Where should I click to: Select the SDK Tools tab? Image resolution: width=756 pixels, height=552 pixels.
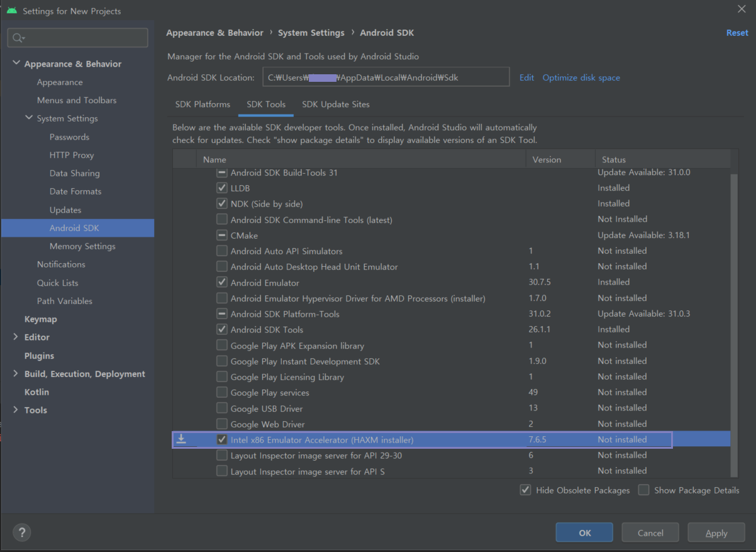pos(266,104)
